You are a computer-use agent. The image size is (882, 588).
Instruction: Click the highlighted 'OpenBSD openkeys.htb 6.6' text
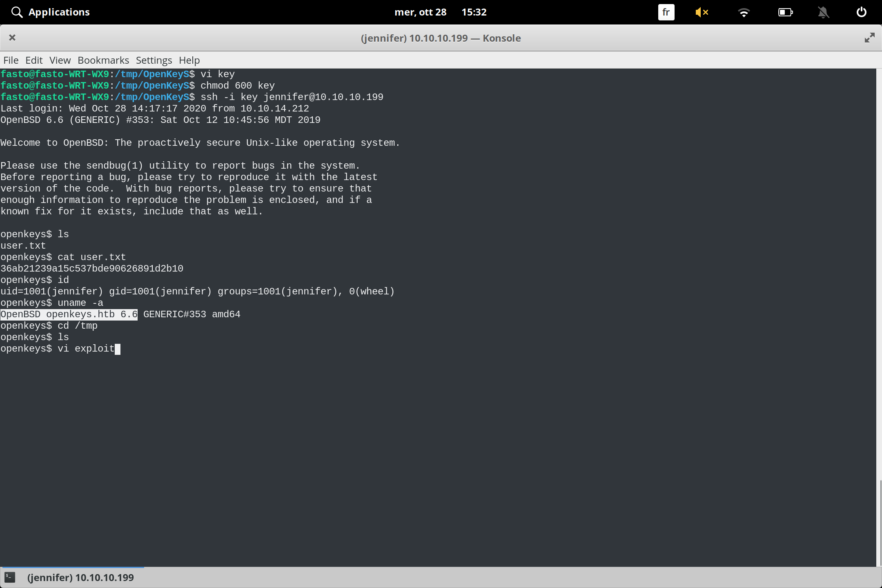point(69,314)
